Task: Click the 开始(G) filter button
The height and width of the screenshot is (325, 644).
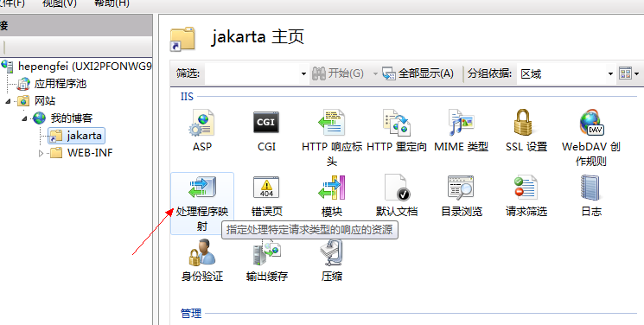Action: (x=338, y=73)
